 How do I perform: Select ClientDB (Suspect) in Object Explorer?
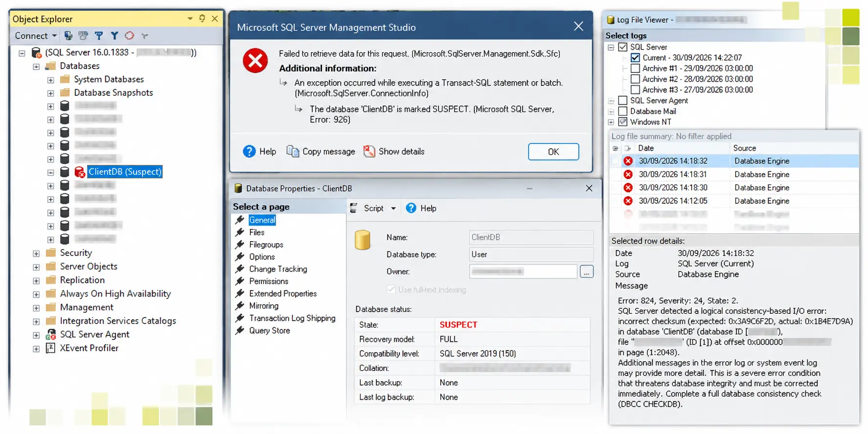tap(125, 172)
